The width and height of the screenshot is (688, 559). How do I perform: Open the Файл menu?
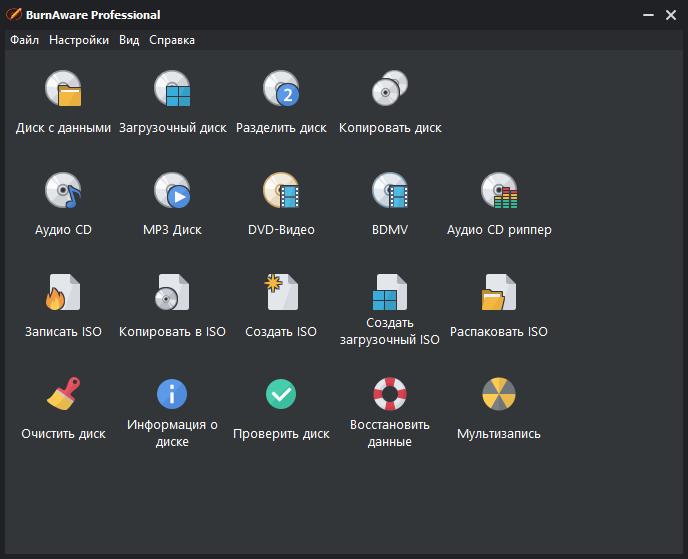point(24,40)
